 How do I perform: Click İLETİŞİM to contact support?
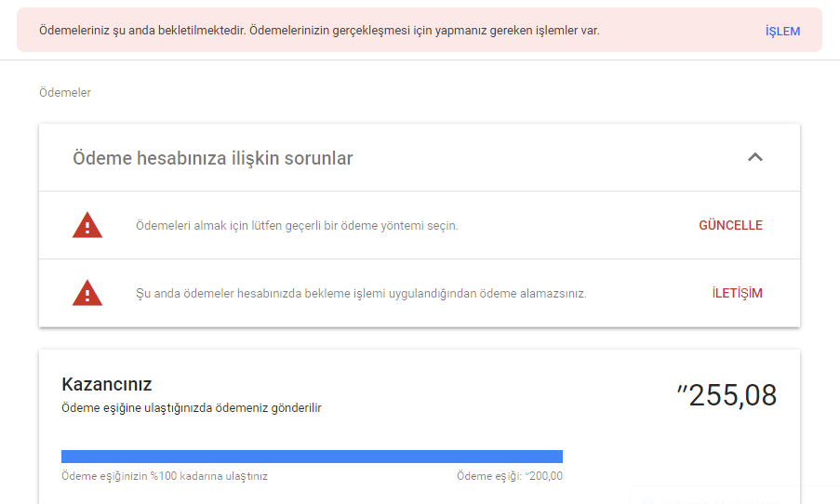737,293
